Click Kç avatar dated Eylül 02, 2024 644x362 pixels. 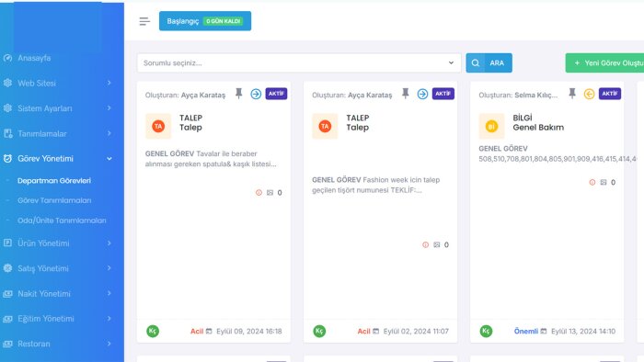(319, 331)
